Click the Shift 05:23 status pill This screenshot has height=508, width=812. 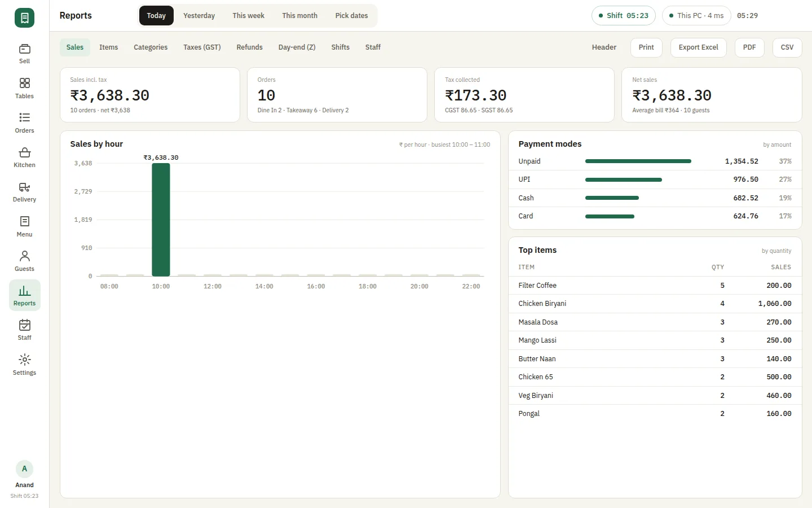tap(623, 16)
